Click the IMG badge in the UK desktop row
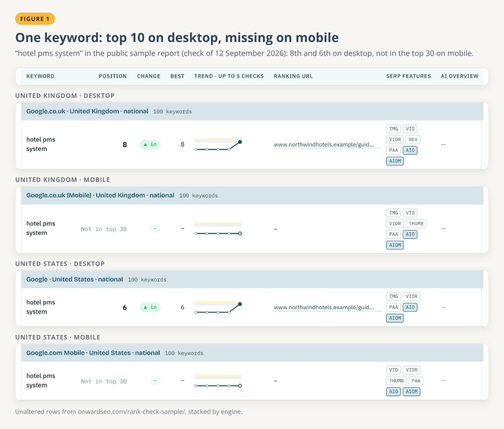 click(x=394, y=129)
